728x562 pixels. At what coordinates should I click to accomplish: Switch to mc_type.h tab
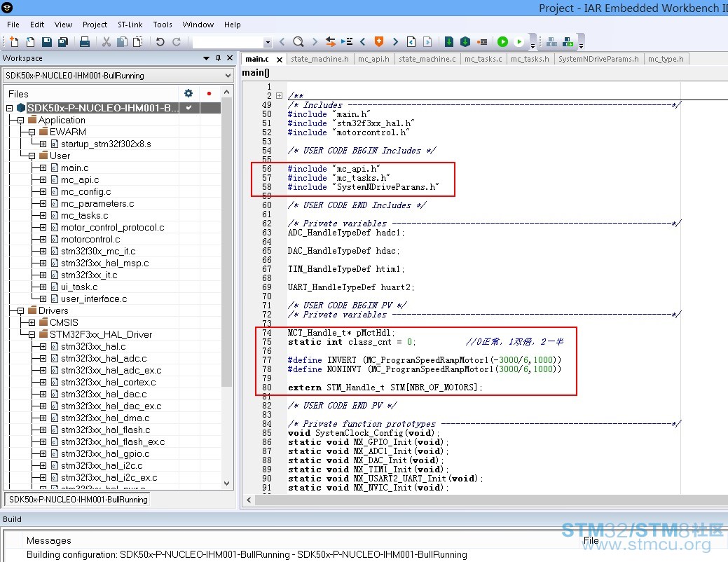[x=666, y=59]
